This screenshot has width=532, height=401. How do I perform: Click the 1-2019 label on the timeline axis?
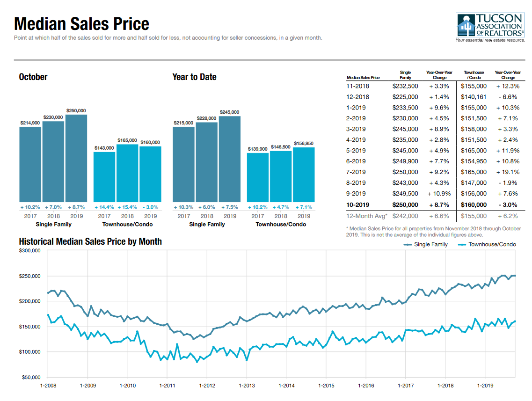coord(485,386)
